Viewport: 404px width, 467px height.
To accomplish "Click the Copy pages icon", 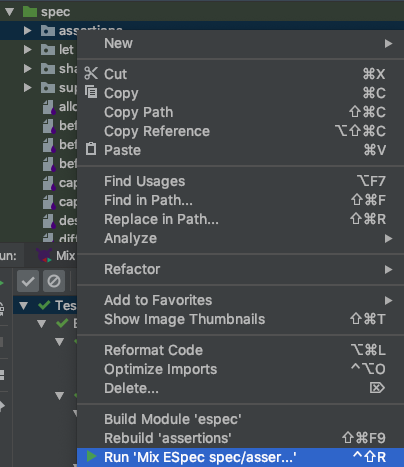I will [91, 92].
